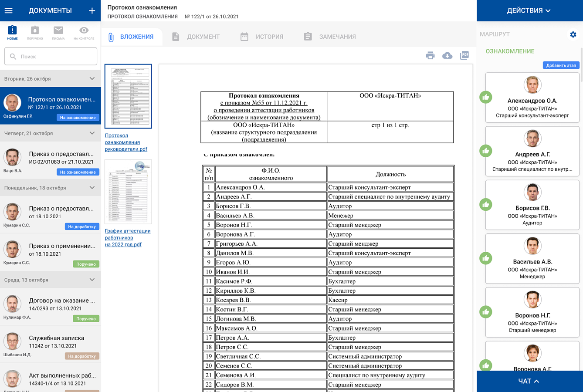
Task: Open the Действия dropdown menu
Action: pos(529,10)
